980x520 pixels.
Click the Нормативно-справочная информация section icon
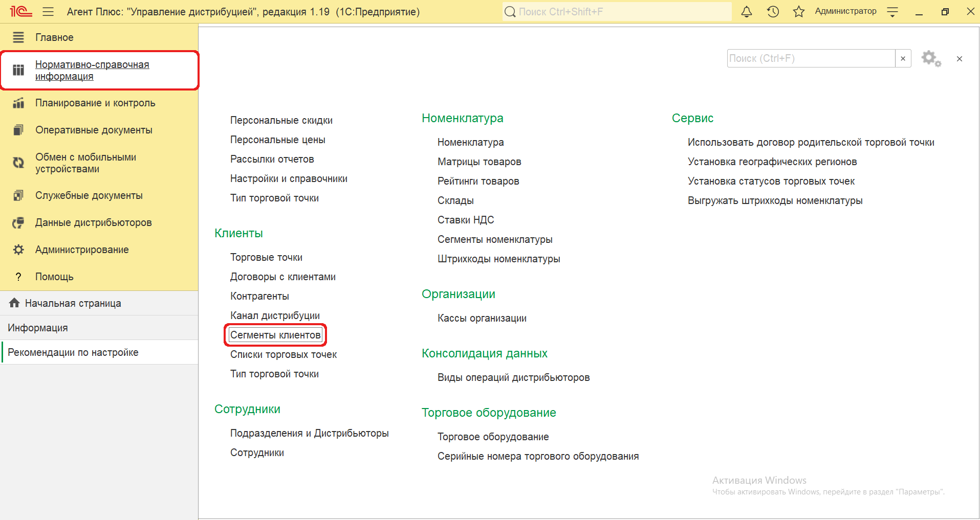pos(18,70)
